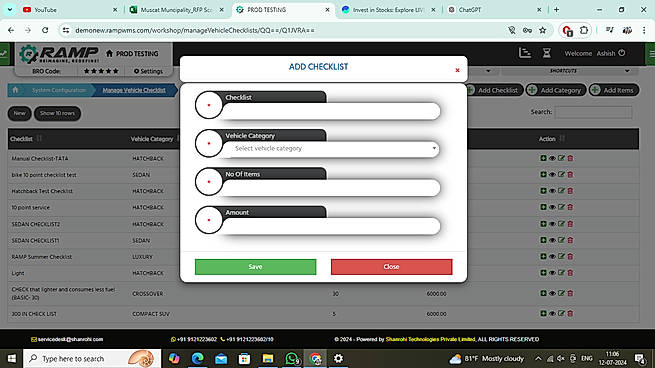The width and height of the screenshot is (655, 368).
Task: Click the address bar URL
Action: point(195,30)
